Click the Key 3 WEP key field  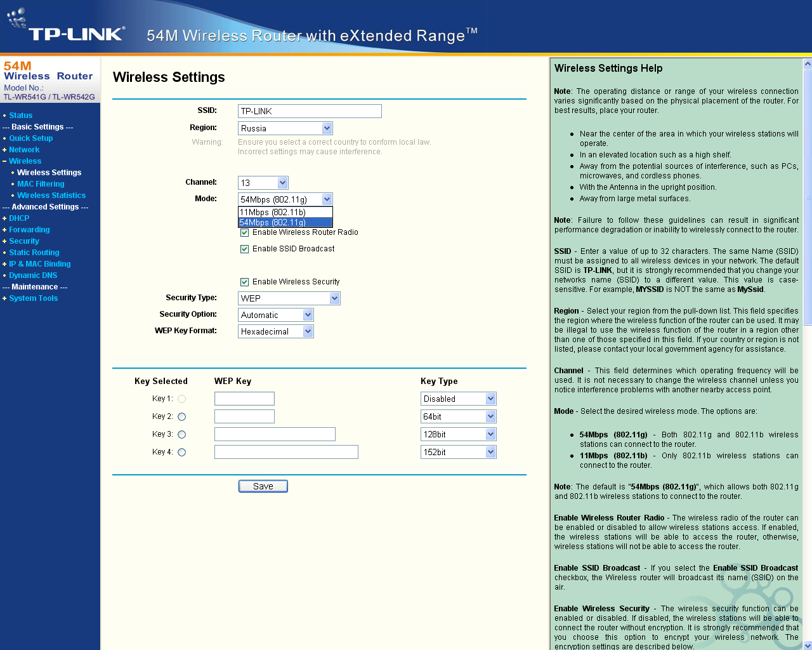275,434
